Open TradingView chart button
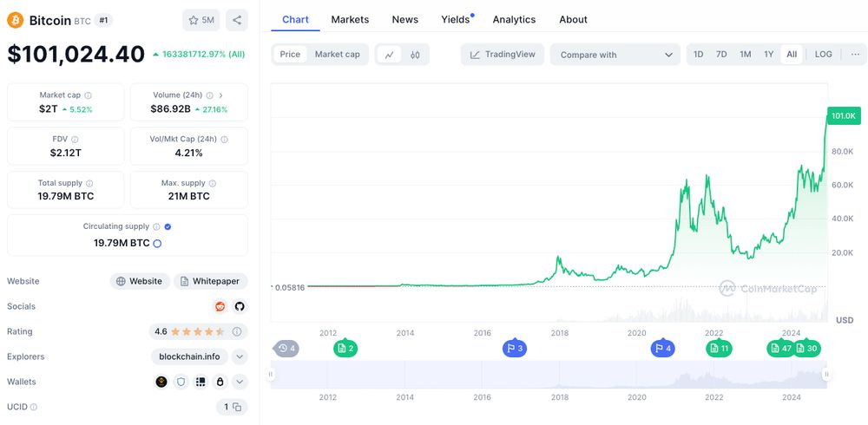 coord(503,55)
